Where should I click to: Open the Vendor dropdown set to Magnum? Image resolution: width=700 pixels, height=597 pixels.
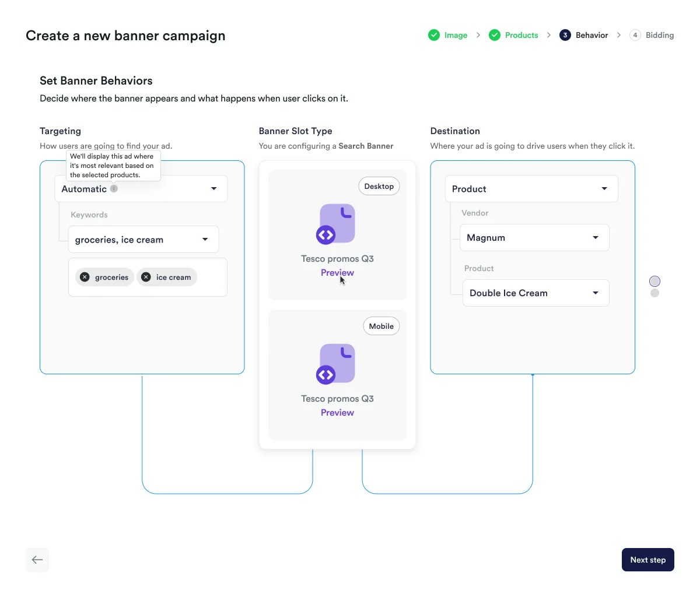click(x=534, y=237)
